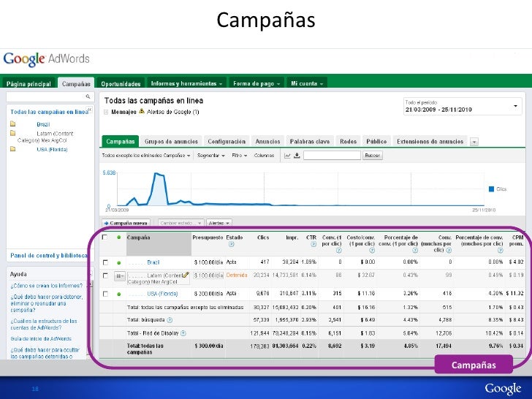Open the Filtro dropdown
This screenshot has height=399, width=532.
click(240, 156)
